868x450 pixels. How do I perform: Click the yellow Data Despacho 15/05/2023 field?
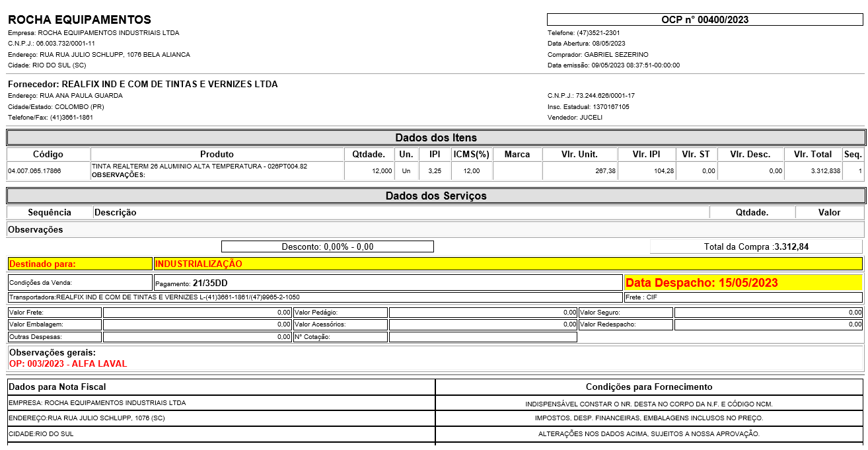[743, 283]
